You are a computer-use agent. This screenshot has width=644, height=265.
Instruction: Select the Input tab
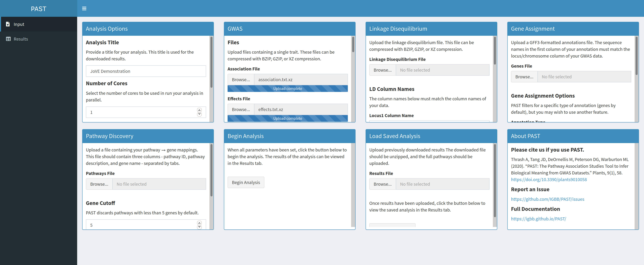tap(19, 24)
